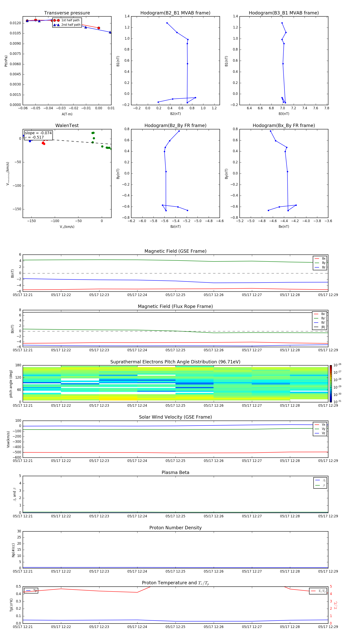
Task: Click the 'Np(#/cc)' y-axis label
Action: tap(13, 550)
